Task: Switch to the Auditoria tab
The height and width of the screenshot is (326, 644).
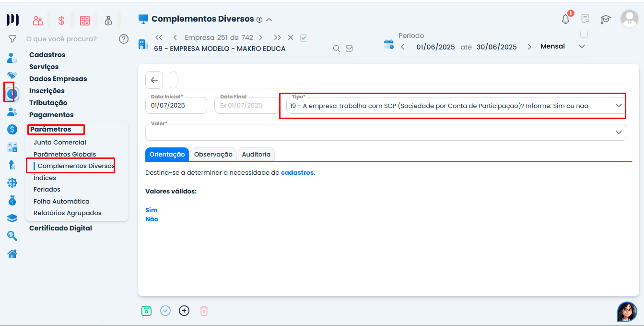Action: coord(256,154)
